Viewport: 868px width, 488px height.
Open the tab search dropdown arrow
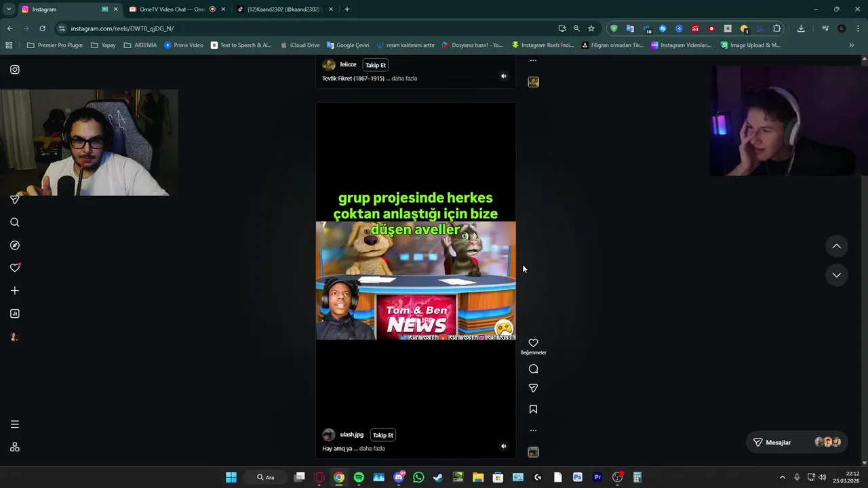click(x=9, y=9)
